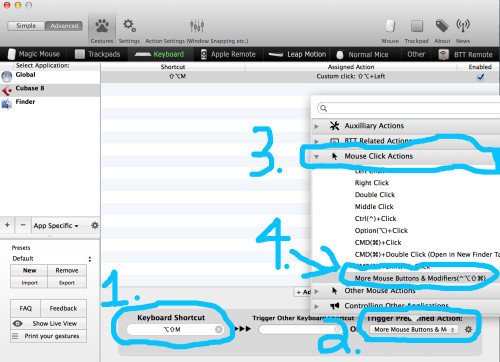The height and width of the screenshot is (362, 500).
Task: Switch to the Apple Remote tab
Action: tap(228, 54)
